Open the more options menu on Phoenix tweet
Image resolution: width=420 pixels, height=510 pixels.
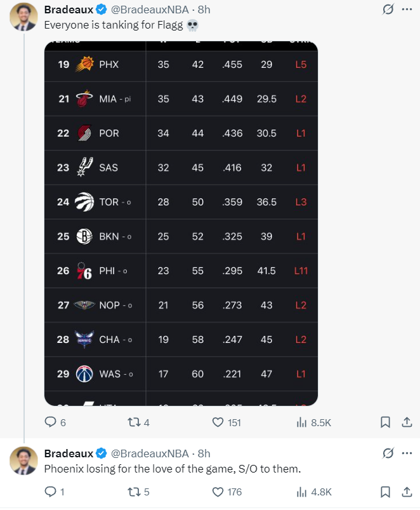(x=407, y=453)
